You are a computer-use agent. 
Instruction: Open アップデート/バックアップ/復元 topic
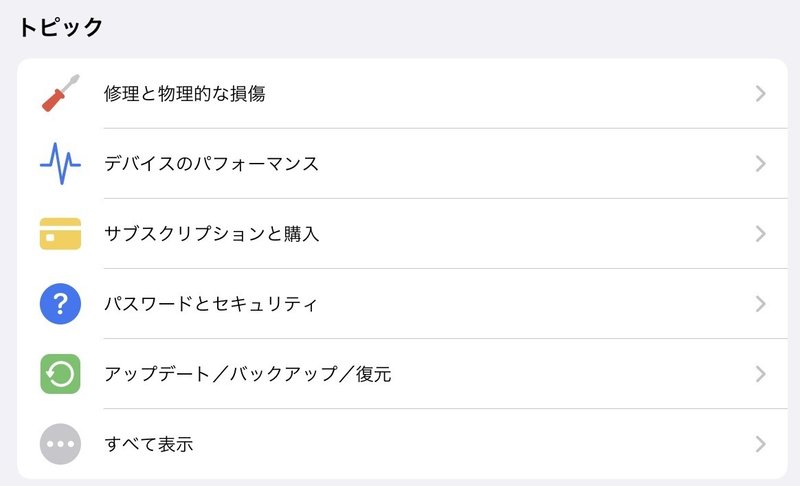tap(403, 374)
